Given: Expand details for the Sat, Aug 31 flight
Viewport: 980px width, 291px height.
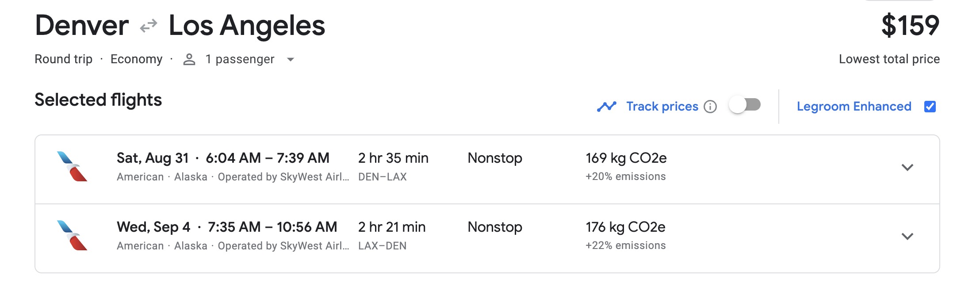Looking at the screenshot, I should 907,167.
